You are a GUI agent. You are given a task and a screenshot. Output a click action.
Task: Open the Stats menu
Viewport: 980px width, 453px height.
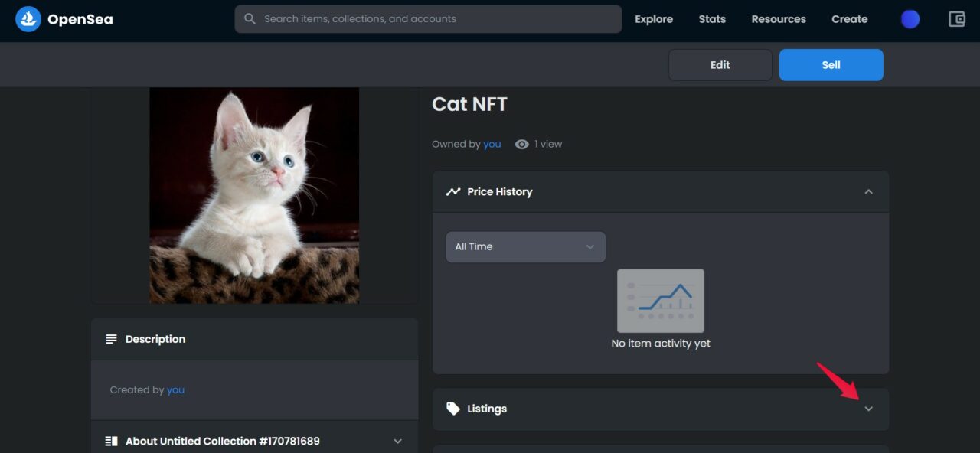[712, 19]
